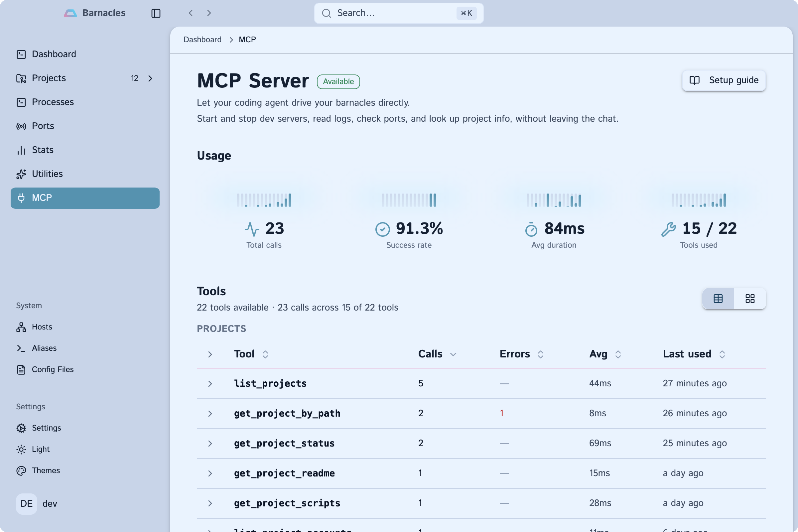
Task: Click the MCP plug icon
Action: coord(21,198)
